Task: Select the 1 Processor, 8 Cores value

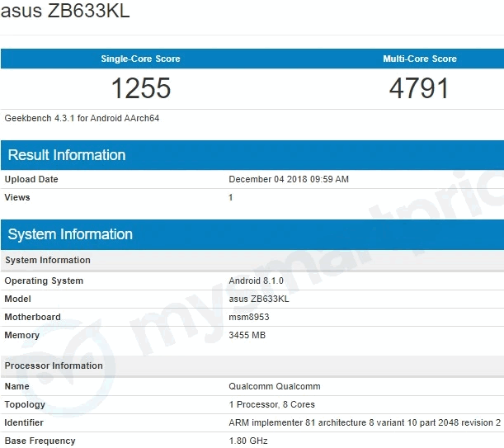Action: click(x=271, y=404)
